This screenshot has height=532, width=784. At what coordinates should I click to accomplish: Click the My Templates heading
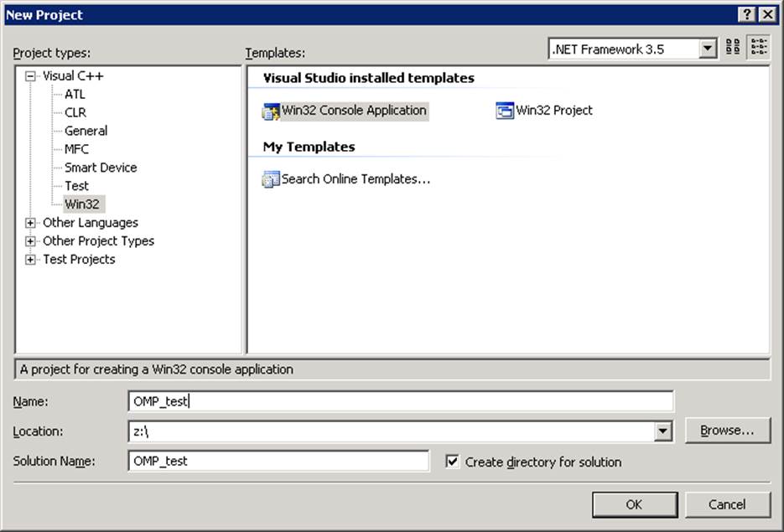pos(309,147)
